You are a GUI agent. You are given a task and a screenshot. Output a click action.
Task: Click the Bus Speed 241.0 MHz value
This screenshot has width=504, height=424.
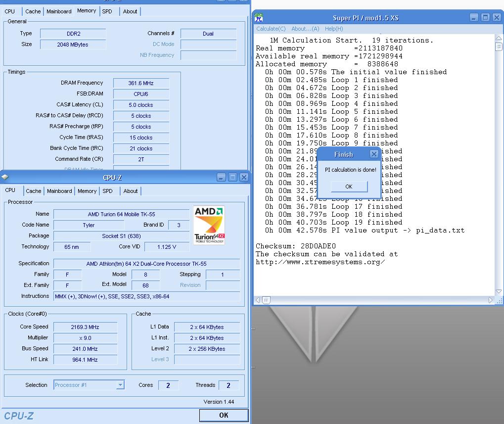pos(85,349)
